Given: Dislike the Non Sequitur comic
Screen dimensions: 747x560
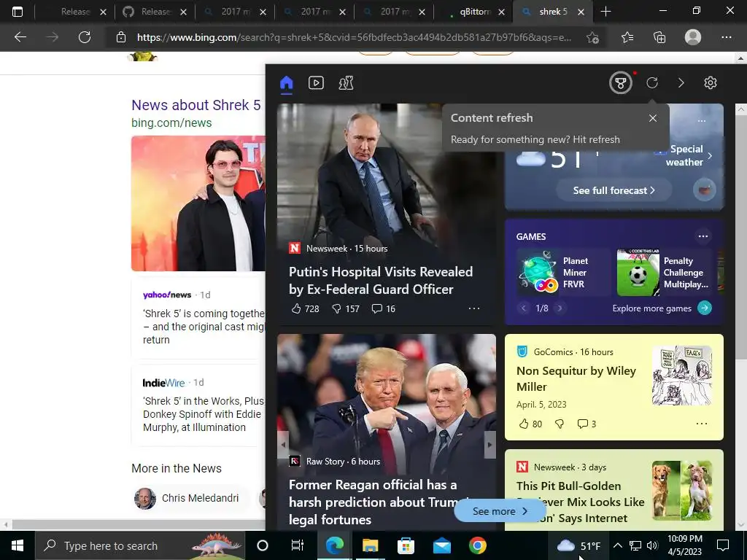Looking at the screenshot, I should click(x=560, y=424).
